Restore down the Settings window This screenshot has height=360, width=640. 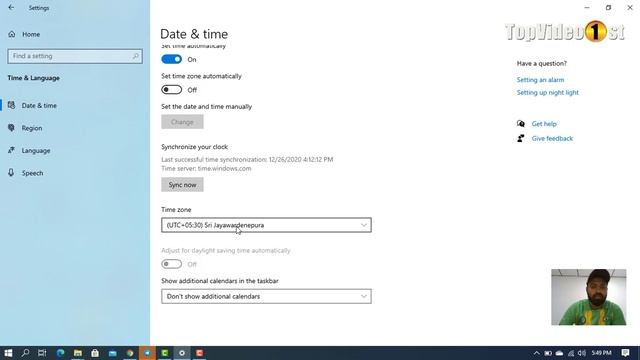coord(608,7)
